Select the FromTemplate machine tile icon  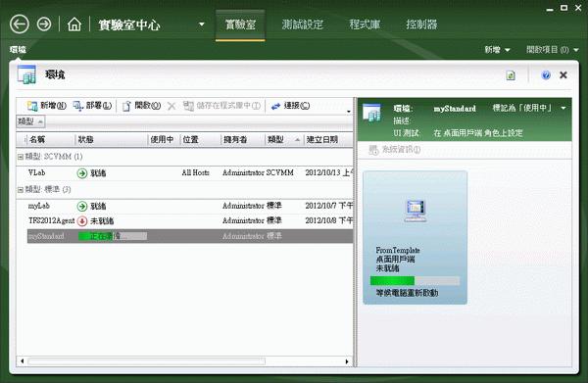[416, 211]
